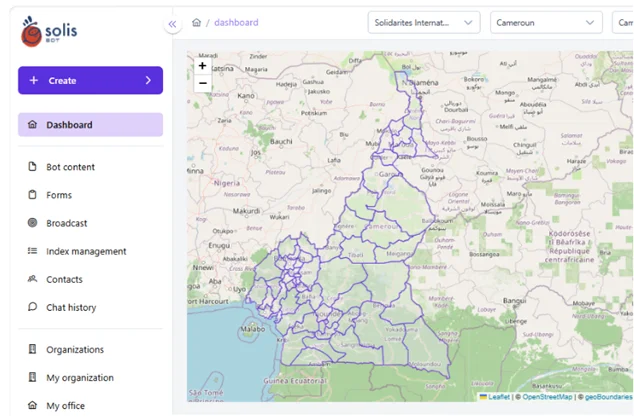Viewport: 634px width, 417px height.
Task: Click the Meiganga region on map
Action: pyautogui.click(x=399, y=254)
